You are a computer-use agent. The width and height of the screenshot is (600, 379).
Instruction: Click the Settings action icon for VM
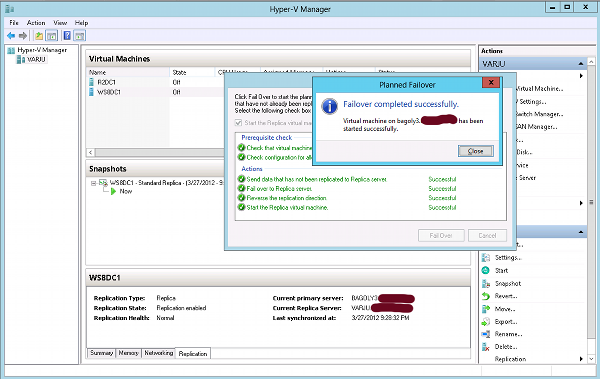pyautogui.click(x=486, y=258)
